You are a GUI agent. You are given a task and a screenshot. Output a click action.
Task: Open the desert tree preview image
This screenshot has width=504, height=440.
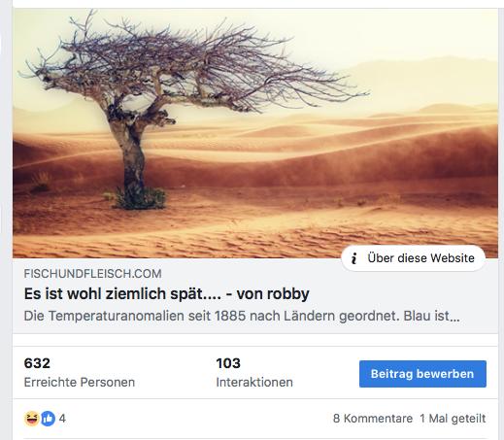point(255,133)
